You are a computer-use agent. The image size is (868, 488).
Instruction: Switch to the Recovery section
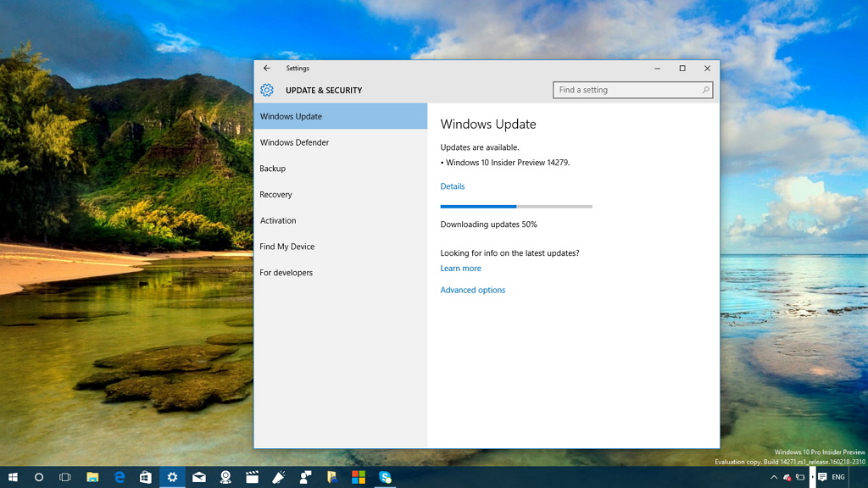pyautogui.click(x=277, y=194)
